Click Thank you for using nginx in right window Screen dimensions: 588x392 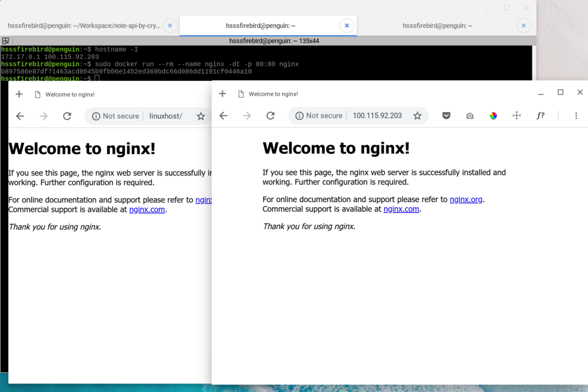[309, 226]
